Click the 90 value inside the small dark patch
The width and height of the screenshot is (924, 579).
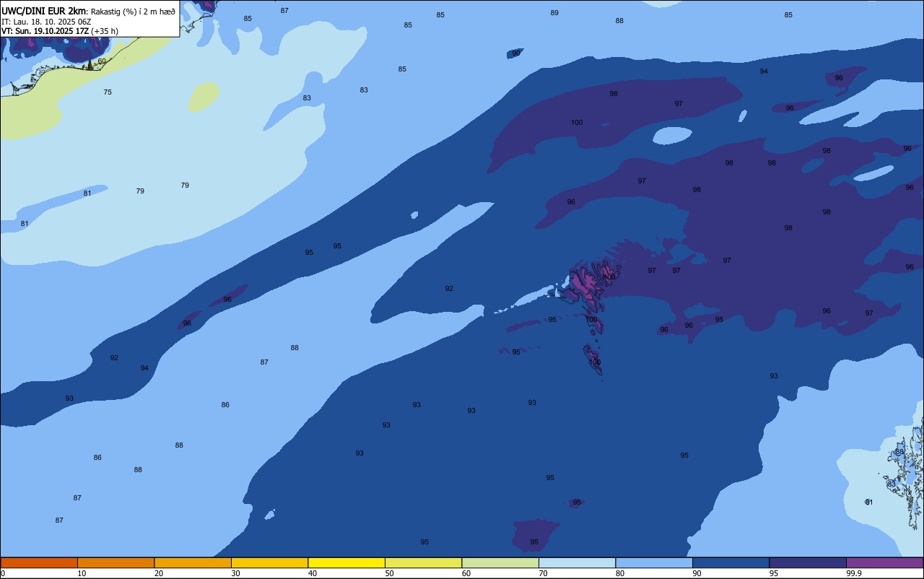pyautogui.click(x=516, y=53)
